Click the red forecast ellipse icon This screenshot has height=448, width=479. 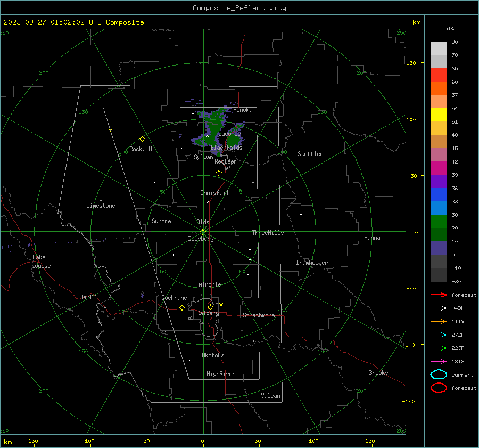pyautogui.click(x=439, y=388)
